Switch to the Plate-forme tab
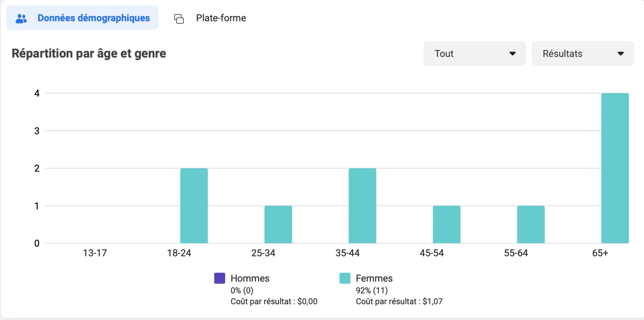 (221, 18)
